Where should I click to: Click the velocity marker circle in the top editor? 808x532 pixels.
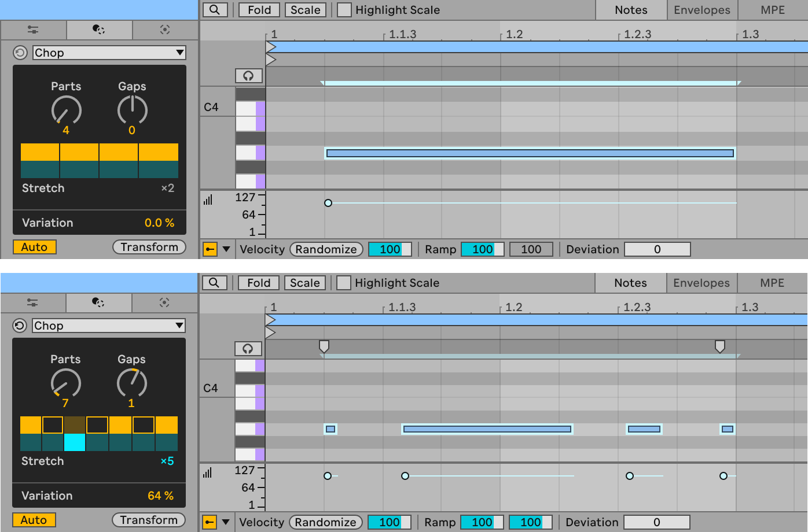tap(328, 203)
